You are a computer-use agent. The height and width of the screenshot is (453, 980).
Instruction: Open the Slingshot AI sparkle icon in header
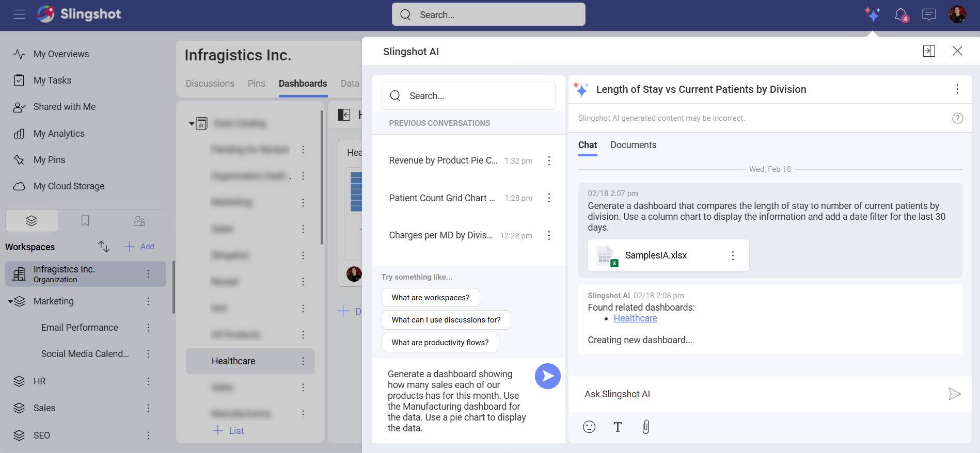872,14
